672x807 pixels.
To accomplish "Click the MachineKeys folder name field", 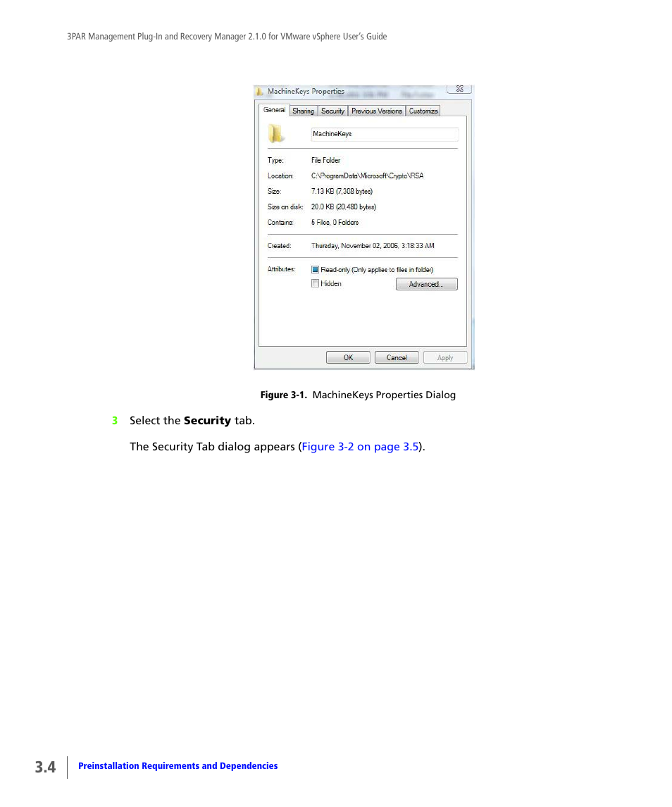I will pyautogui.click(x=385, y=135).
